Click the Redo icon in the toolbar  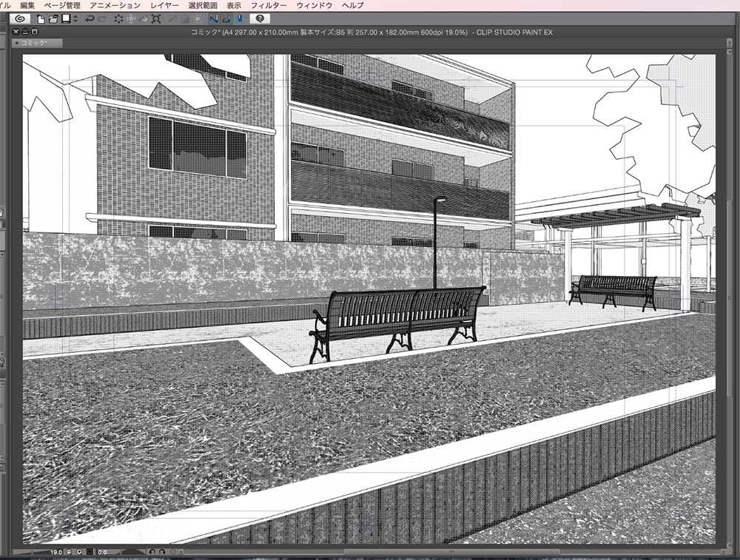pos(101,18)
